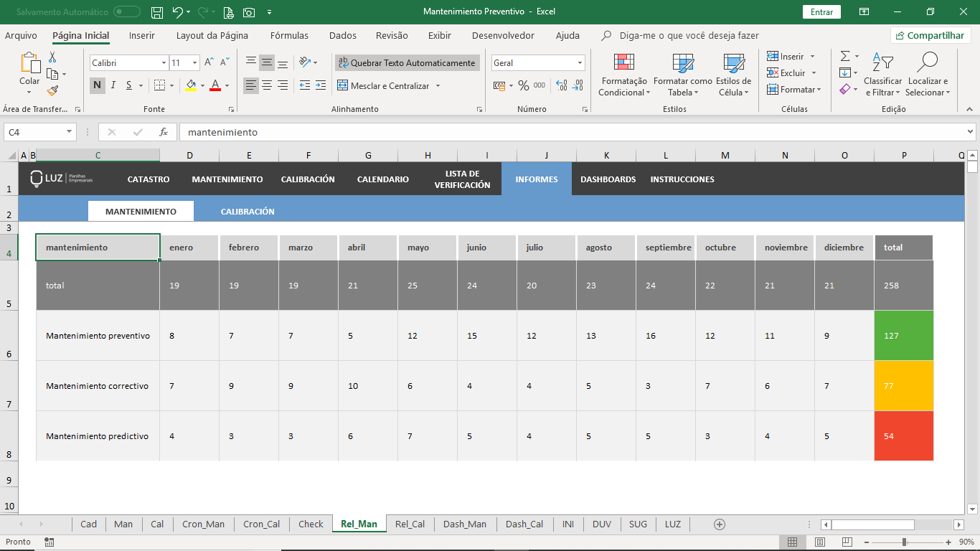Decrease font size with the small A icon
This screenshot has height=551, width=980.
tap(225, 63)
